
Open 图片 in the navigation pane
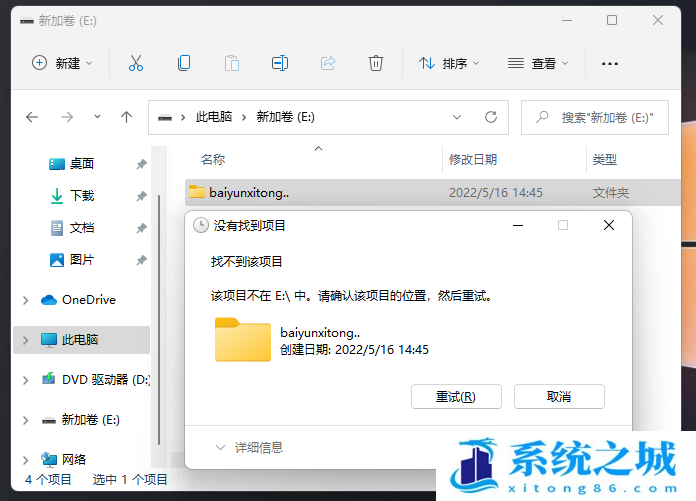pos(71,260)
